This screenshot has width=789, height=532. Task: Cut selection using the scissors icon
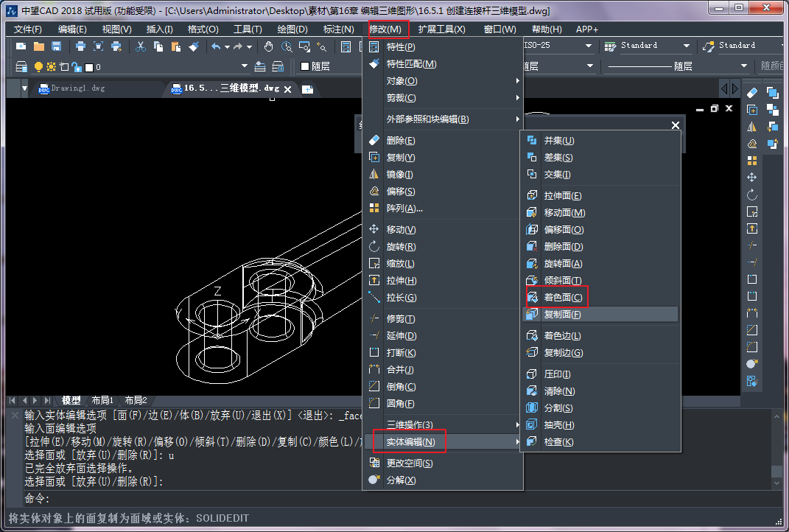coord(138,46)
